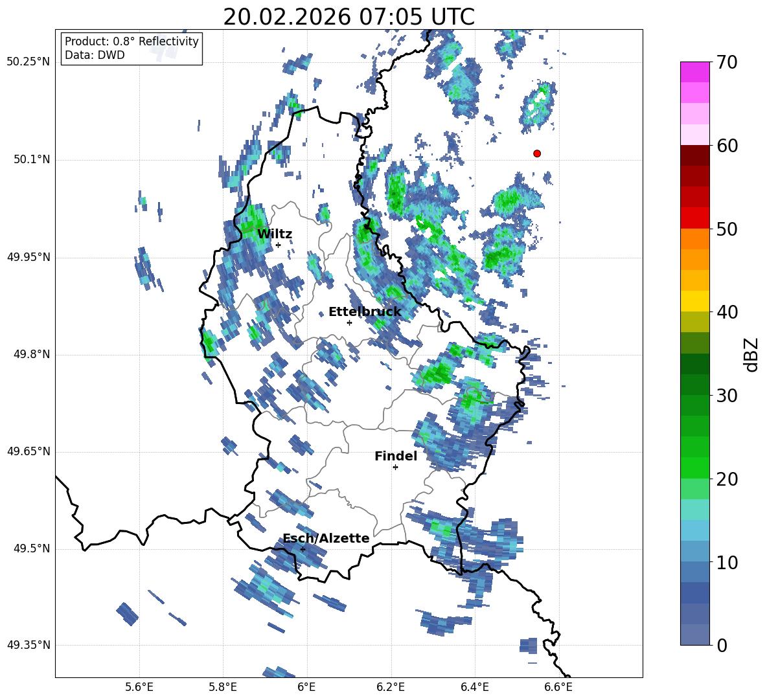Click the bright green colorbar segment at 20
Image resolution: width=767 pixels, height=700 pixels.
coord(694,468)
